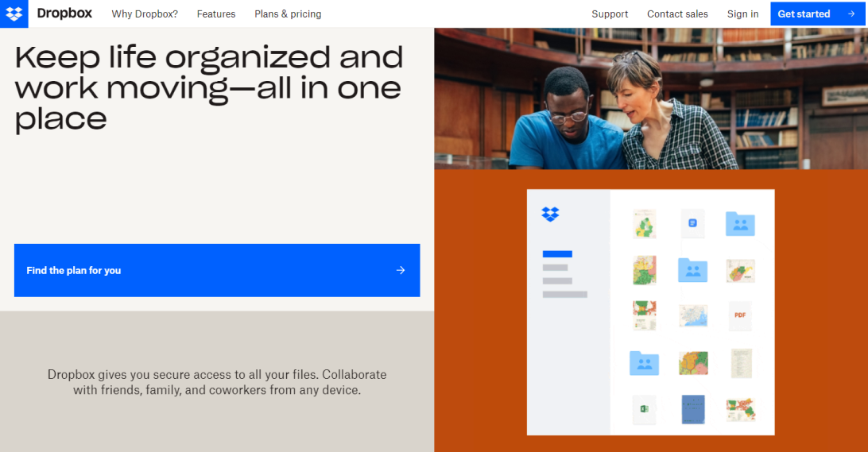Open the shared folder icon in top row
The image size is (868, 452).
click(x=740, y=224)
